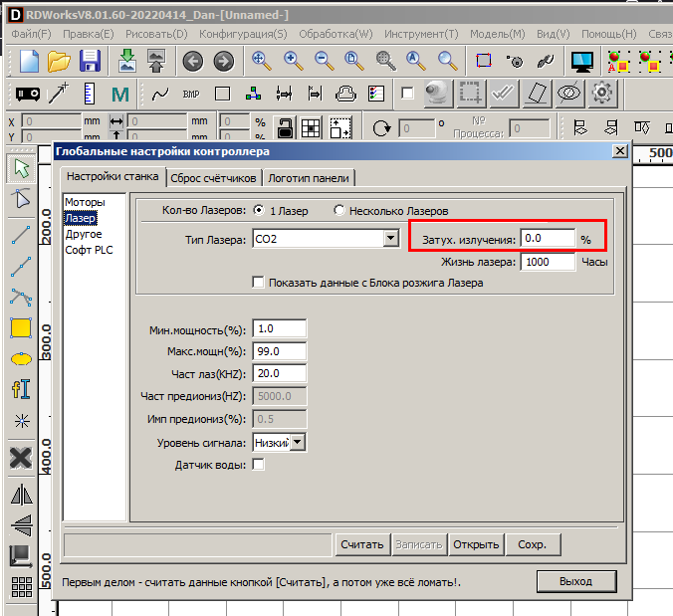The width and height of the screenshot is (673, 616).
Task: Click the webcam camera icon
Action: (x=437, y=94)
